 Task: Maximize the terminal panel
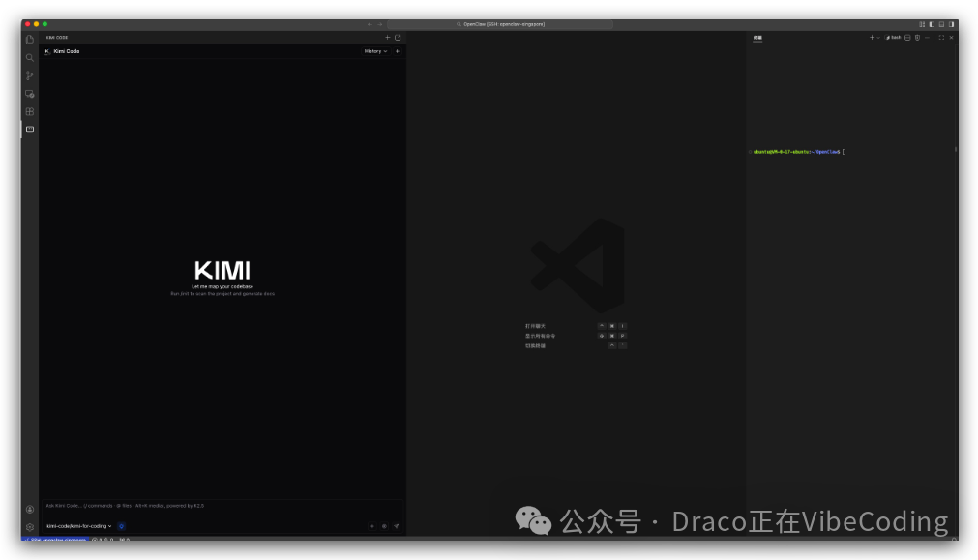coord(942,37)
